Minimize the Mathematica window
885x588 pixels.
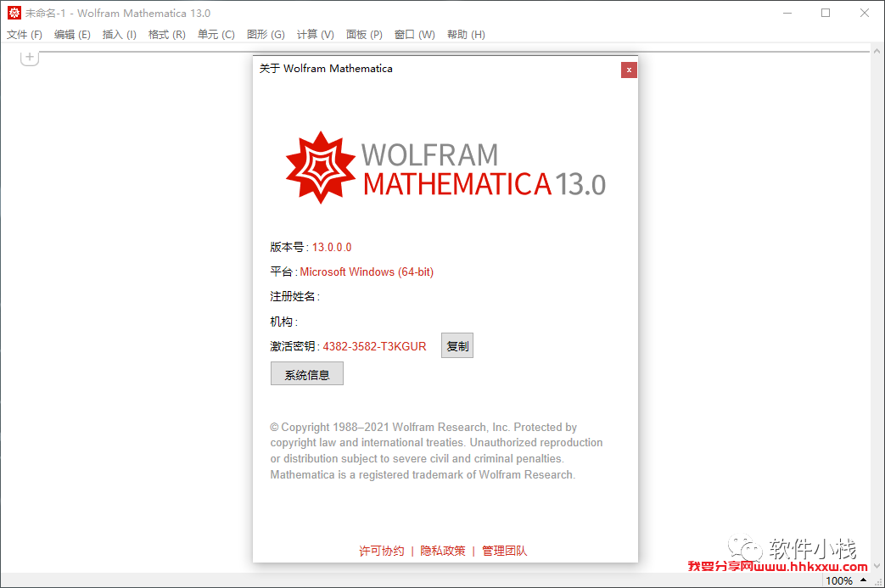click(787, 13)
